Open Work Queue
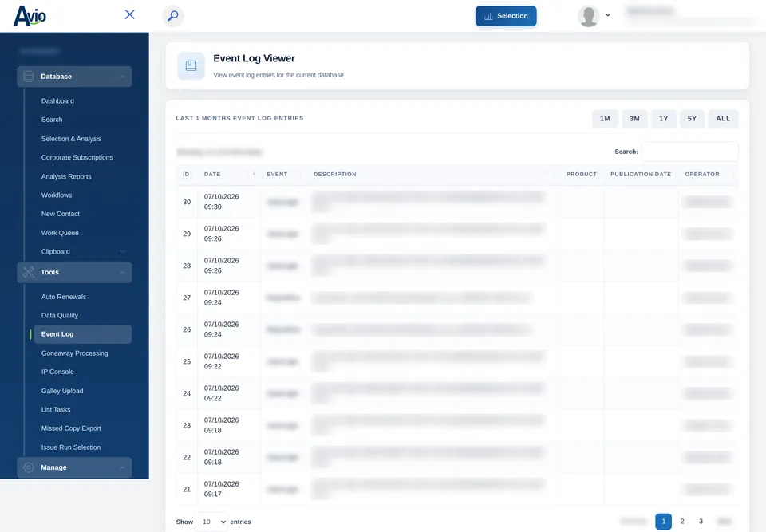This screenshot has height=532, width=766. [x=60, y=233]
